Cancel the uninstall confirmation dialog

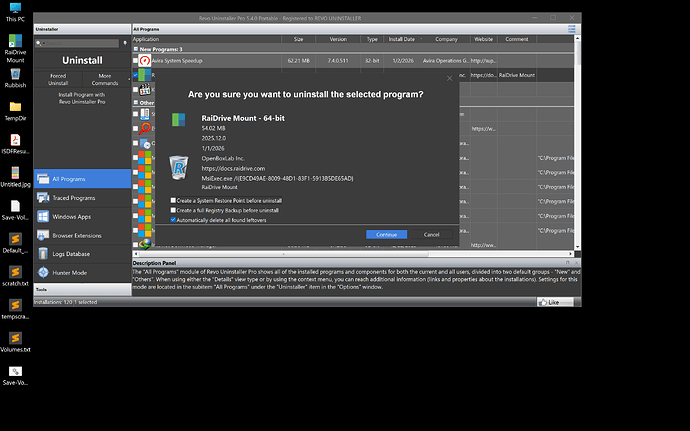431,234
